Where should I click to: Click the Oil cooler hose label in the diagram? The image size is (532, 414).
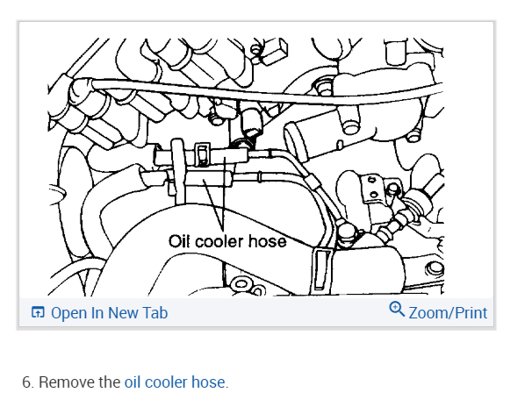point(227,241)
